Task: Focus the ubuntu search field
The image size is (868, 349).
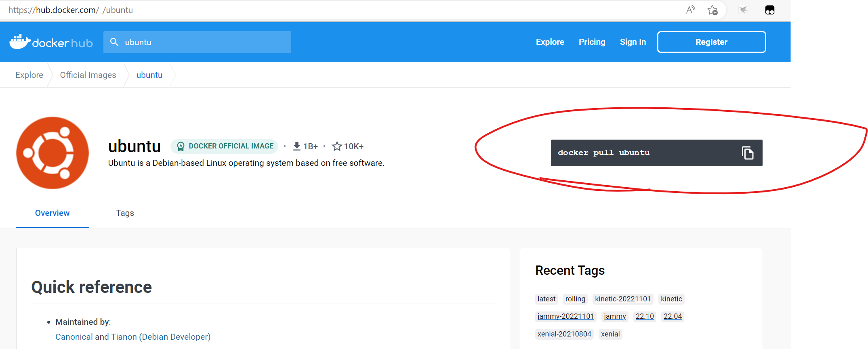Action: point(197,42)
